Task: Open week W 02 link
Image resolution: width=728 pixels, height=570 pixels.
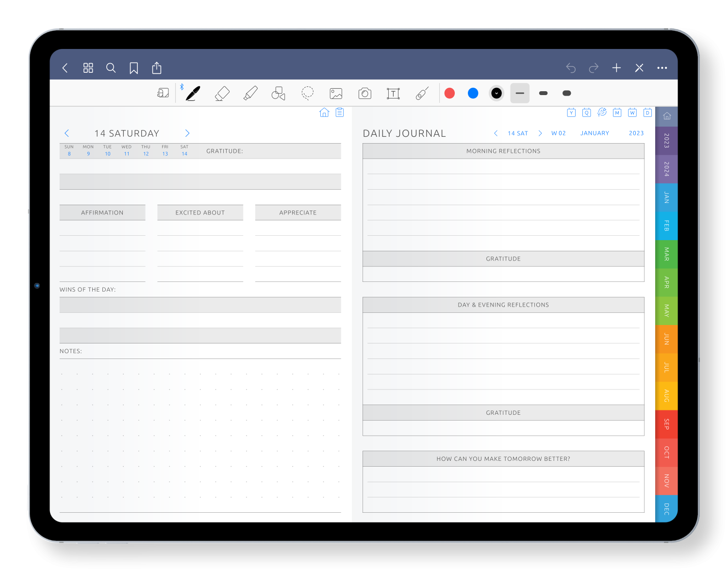Action: coord(559,133)
